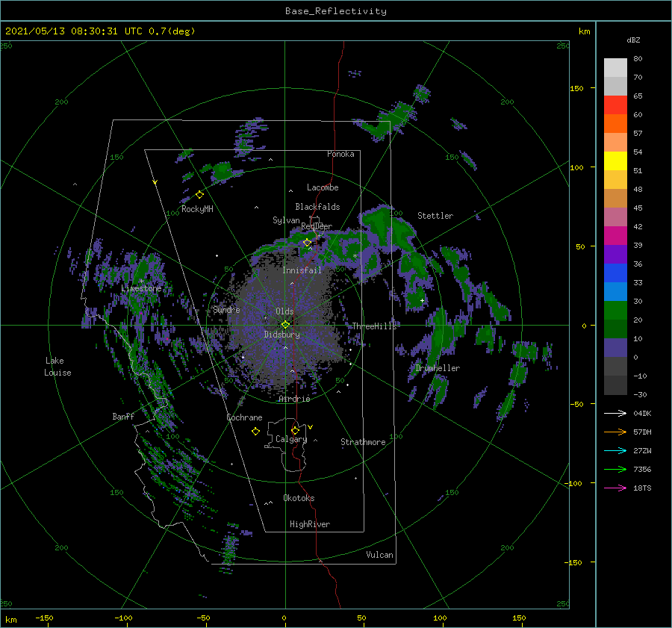Click the Okotoks town label

tap(299, 498)
